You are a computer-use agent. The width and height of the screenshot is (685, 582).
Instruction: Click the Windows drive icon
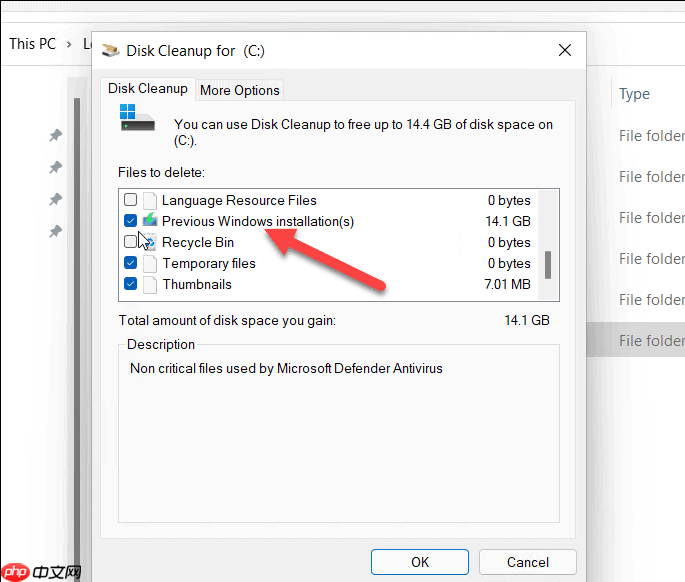pos(137,117)
